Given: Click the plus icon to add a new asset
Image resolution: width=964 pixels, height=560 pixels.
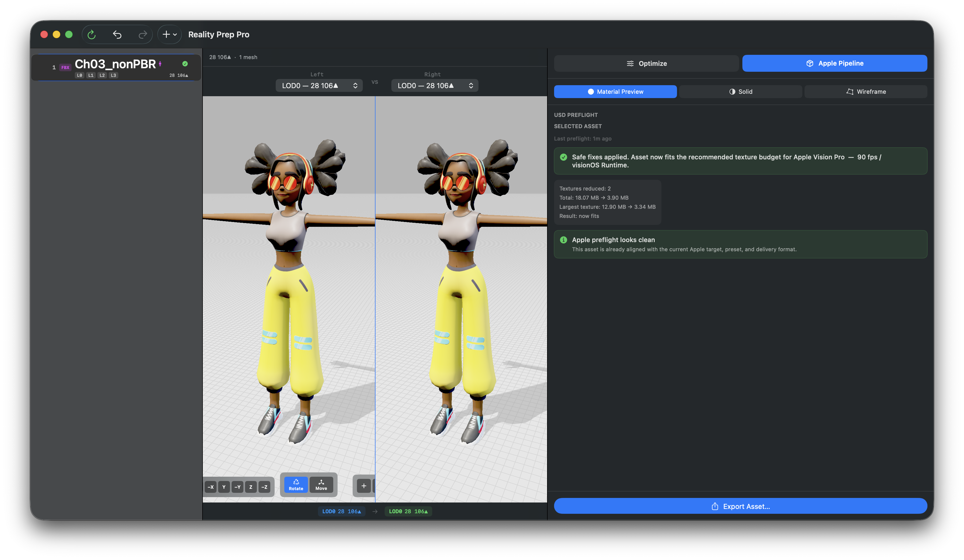Looking at the screenshot, I should [166, 34].
